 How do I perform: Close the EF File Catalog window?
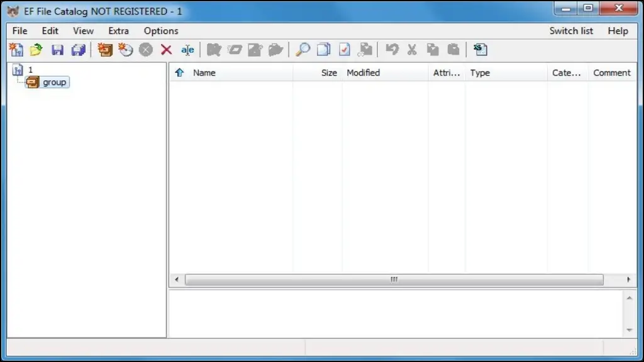(619, 8)
